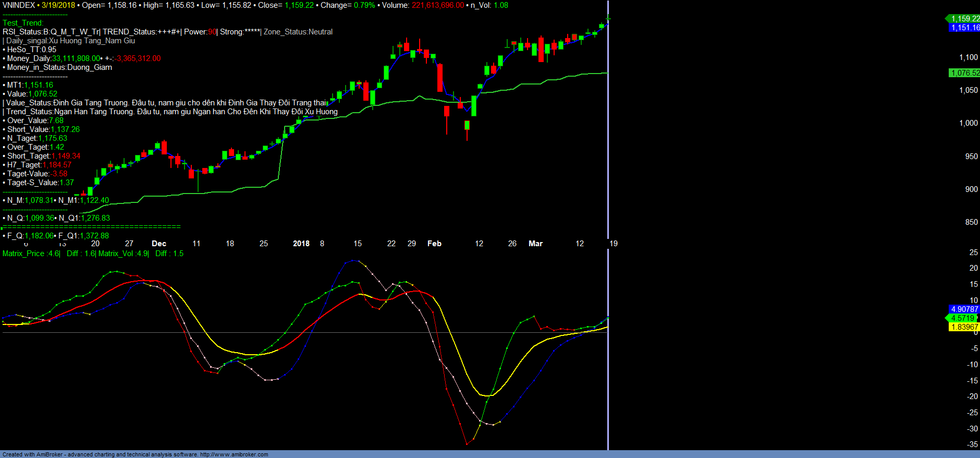Click the -35 level on oscillator axis
Viewport: 980px width, 458px height.
[x=972, y=444]
